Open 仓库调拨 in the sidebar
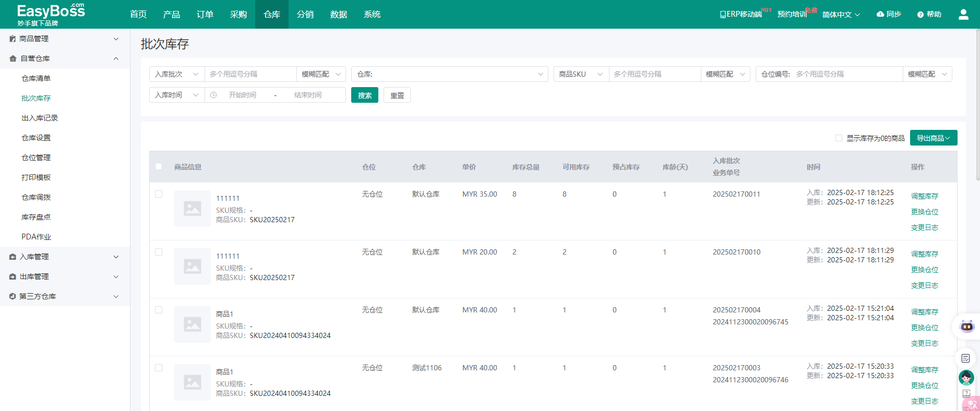This screenshot has height=411, width=980. tap(36, 197)
